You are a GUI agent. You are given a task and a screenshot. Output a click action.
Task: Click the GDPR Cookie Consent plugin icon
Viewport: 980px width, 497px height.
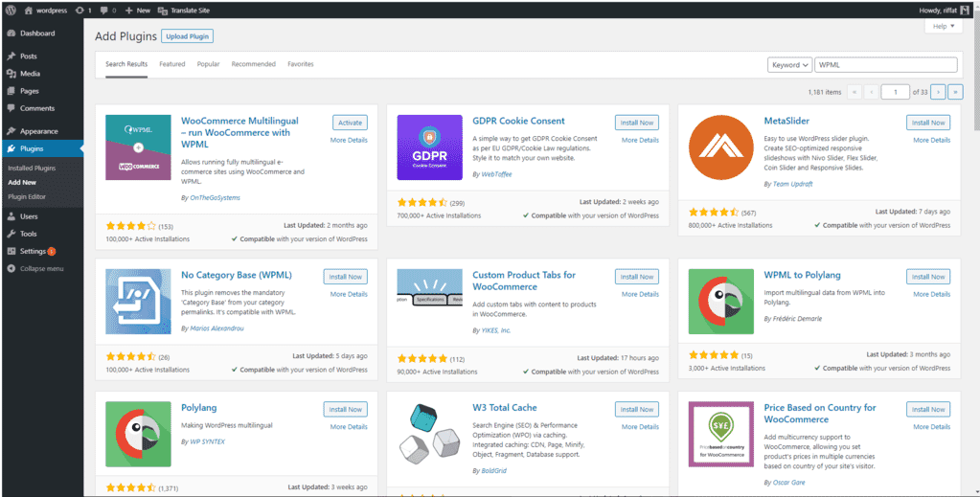tap(430, 147)
